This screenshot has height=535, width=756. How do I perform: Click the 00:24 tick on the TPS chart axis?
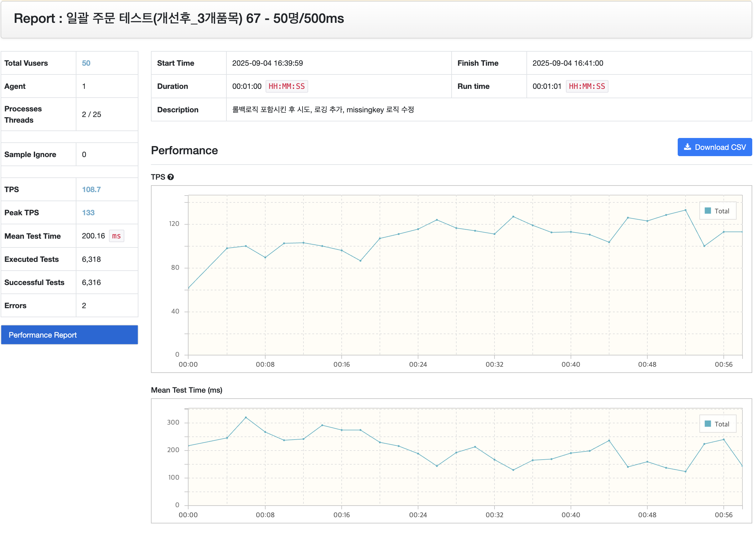click(x=418, y=364)
